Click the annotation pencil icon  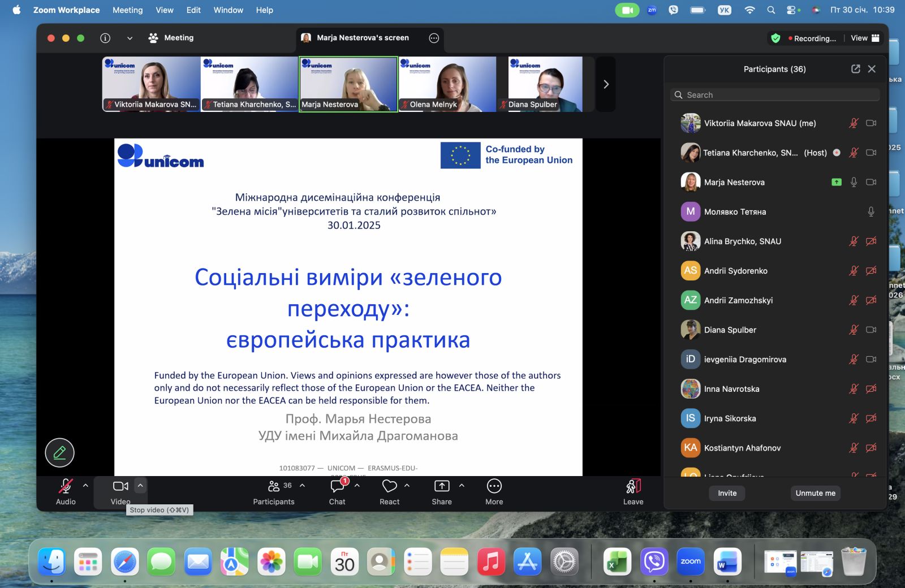(x=59, y=452)
